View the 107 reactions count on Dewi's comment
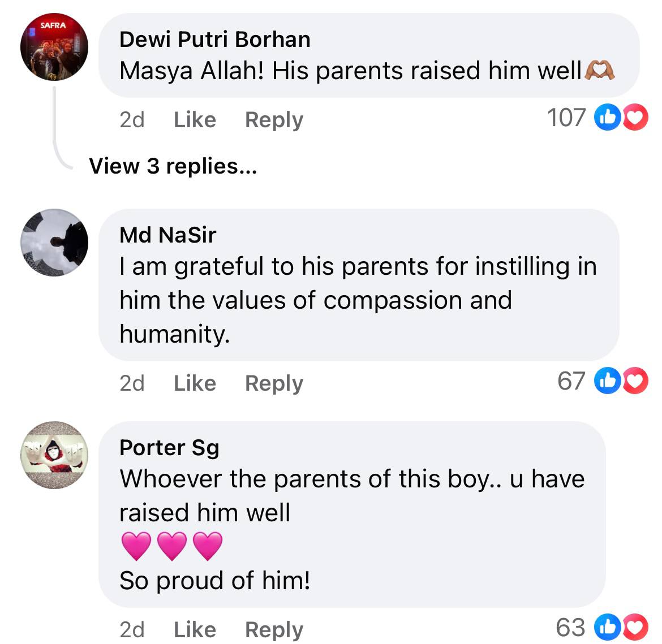 [x=566, y=118]
